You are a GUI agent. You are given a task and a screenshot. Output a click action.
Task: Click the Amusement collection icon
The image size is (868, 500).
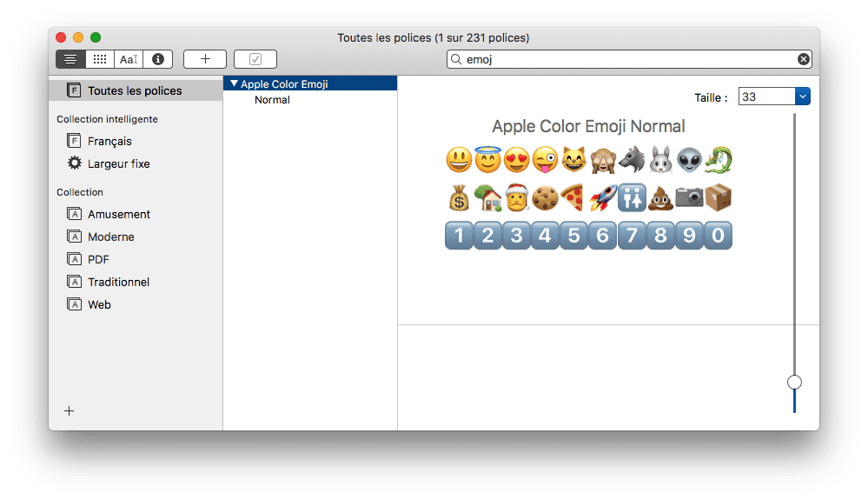(74, 214)
